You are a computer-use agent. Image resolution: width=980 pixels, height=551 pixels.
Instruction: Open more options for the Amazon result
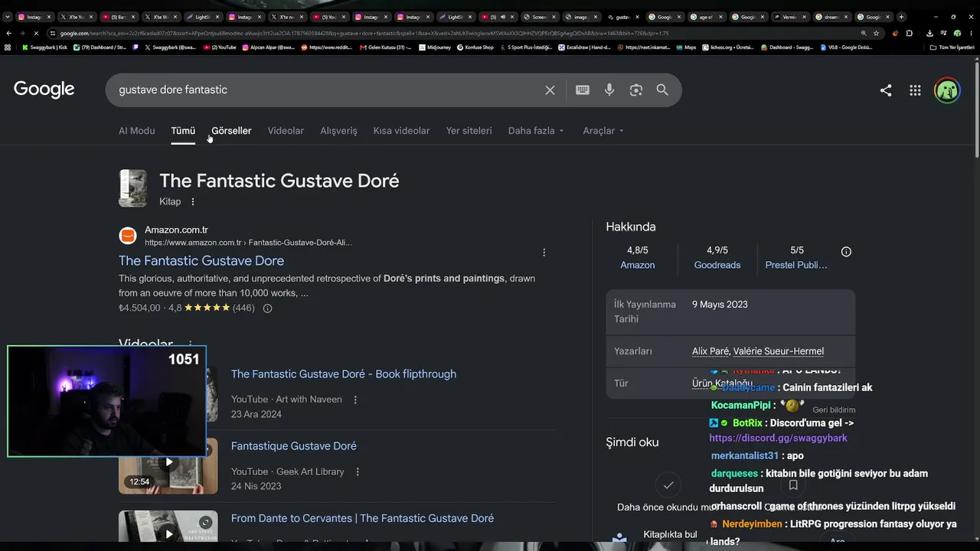[x=544, y=253]
